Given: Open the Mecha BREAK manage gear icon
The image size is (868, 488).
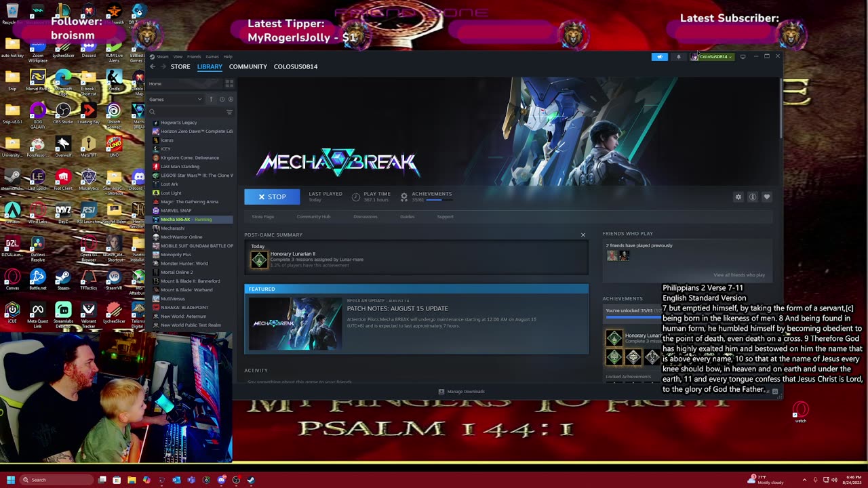Looking at the screenshot, I should (x=738, y=197).
